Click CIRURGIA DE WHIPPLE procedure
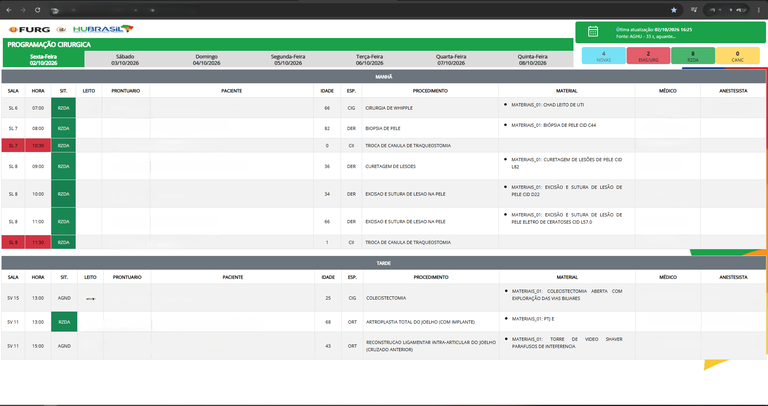 click(389, 108)
